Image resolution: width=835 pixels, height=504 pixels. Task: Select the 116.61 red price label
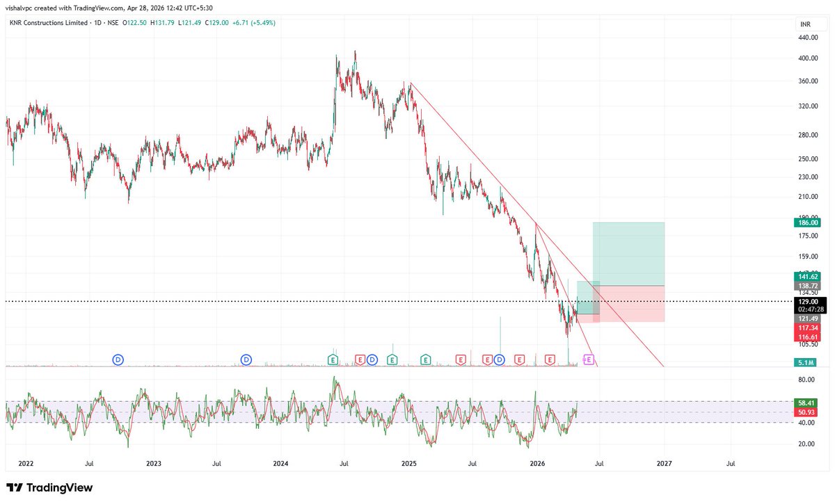808,336
